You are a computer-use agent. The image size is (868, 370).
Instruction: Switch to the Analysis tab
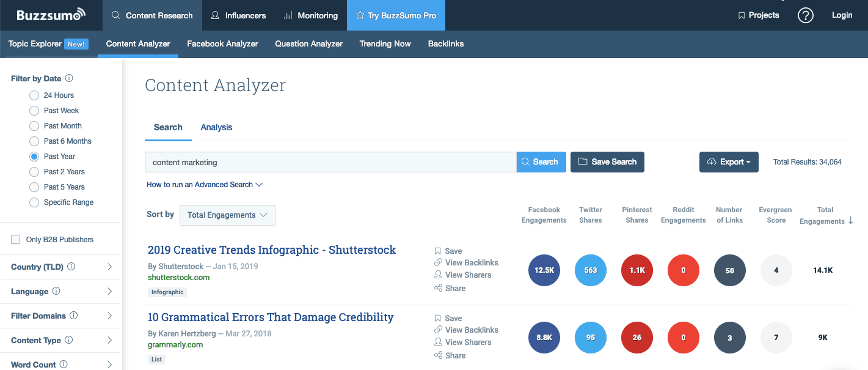tap(216, 127)
